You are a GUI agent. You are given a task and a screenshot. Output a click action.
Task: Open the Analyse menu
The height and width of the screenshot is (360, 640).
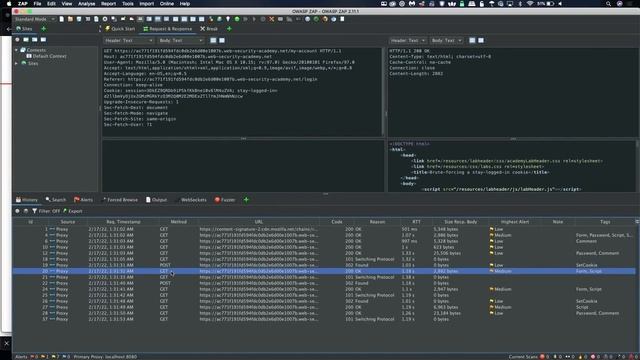tap(87, 4)
